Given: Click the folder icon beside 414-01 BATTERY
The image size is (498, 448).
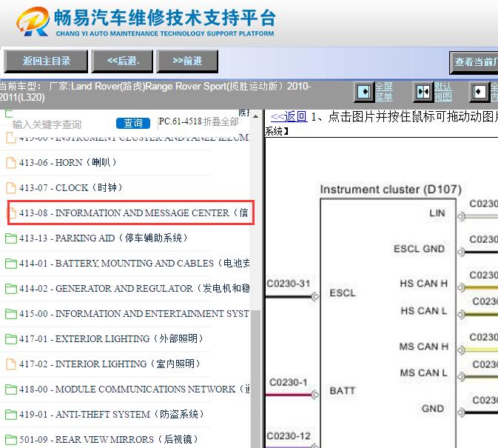Looking at the screenshot, I should pyautogui.click(x=11, y=264).
